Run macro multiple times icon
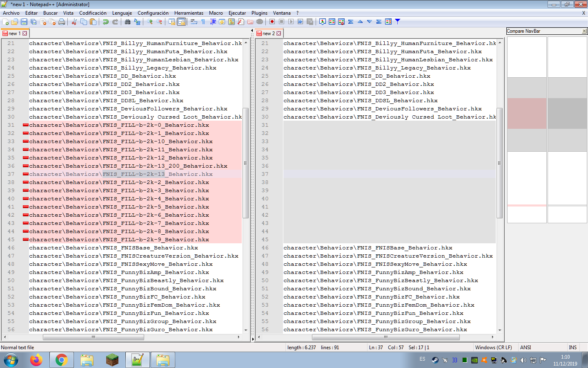588x368 pixels. (301, 22)
